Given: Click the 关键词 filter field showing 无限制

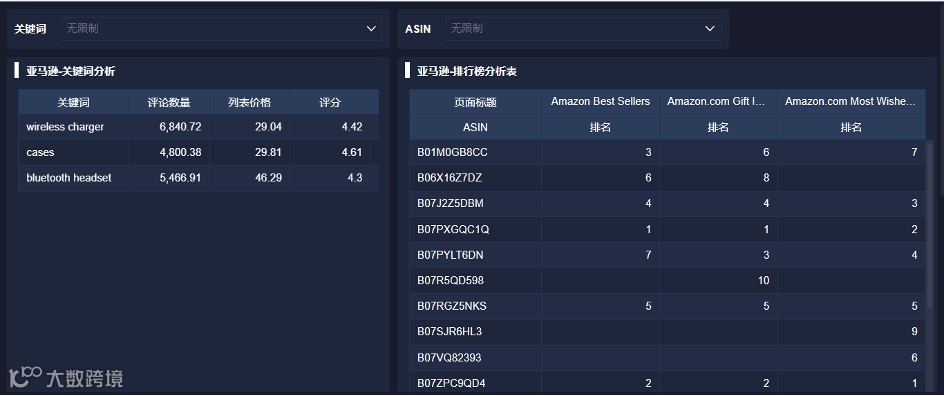Looking at the screenshot, I should (221, 28).
